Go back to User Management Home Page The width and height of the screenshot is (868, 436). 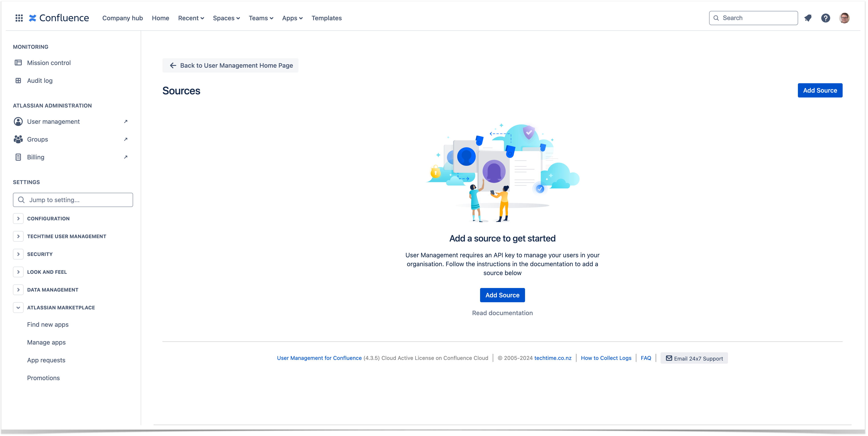coord(231,65)
